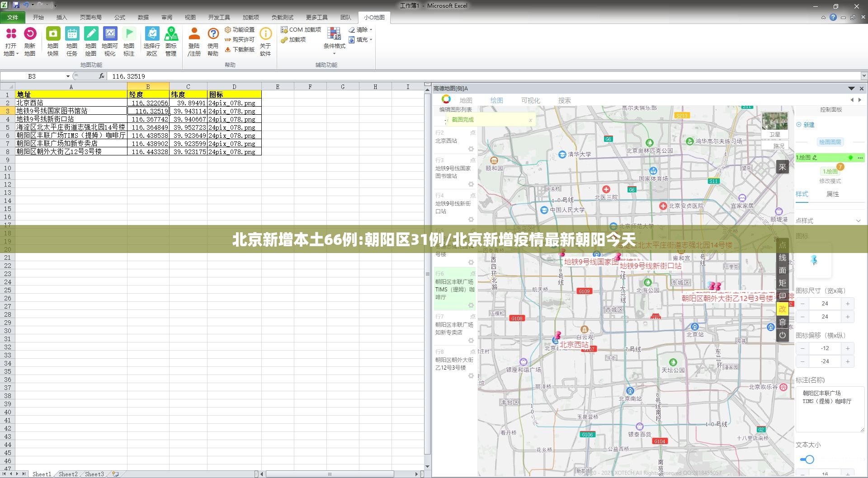Open the 使用帮助 help icon
The width and height of the screenshot is (868, 478).
[213, 33]
